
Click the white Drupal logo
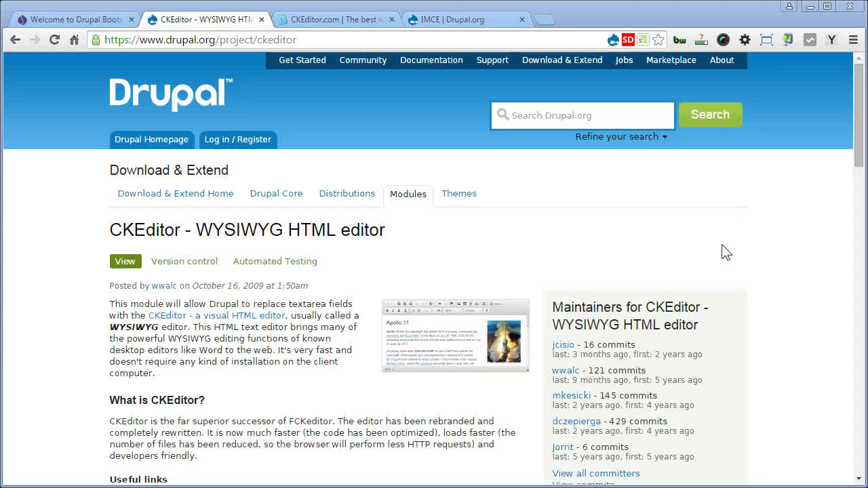click(171, 95)
